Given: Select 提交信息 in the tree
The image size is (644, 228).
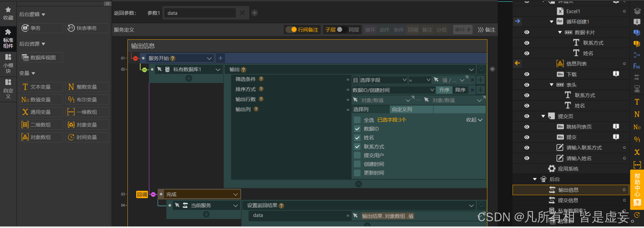Looking at the screenshot, I should 571,200.
